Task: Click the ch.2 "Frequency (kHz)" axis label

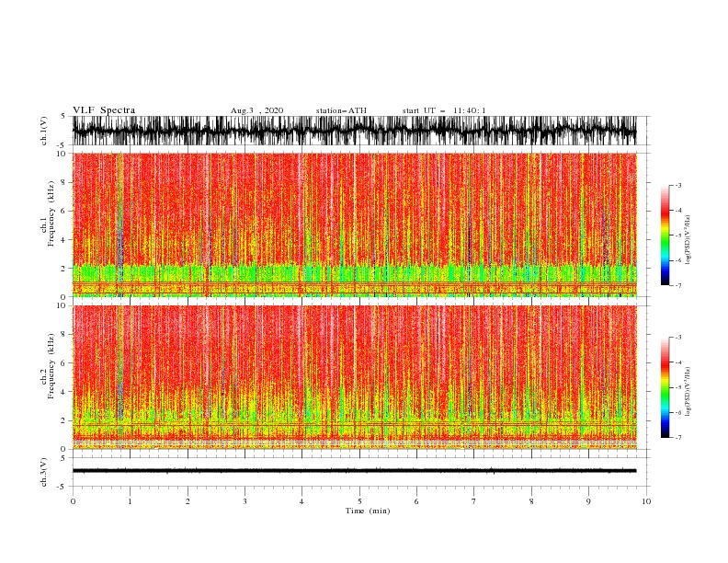Action: click(x=51, y=365)
